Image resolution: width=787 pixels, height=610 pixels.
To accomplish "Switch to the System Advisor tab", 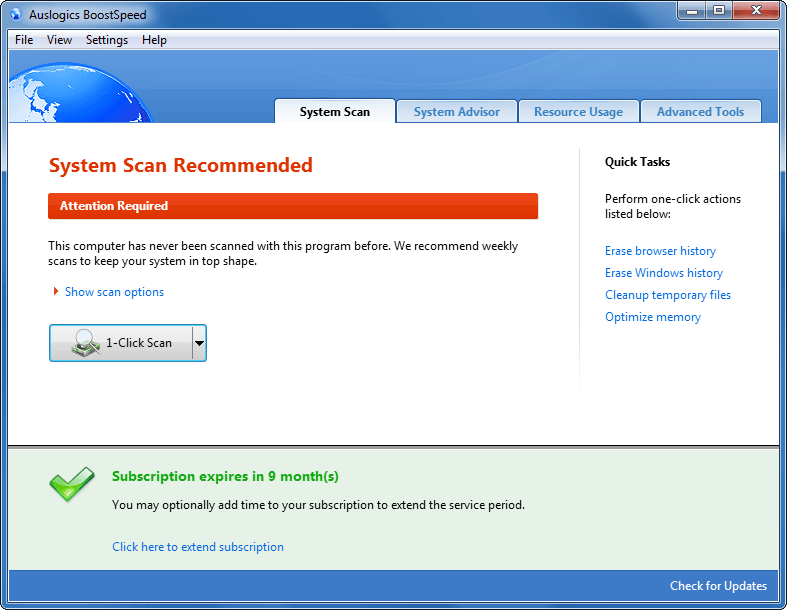I will click(457, 111).
